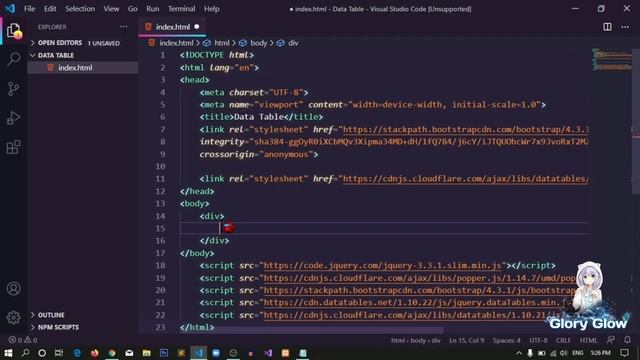Click the CRLF end-of-line status item

(x=563, y=340)
